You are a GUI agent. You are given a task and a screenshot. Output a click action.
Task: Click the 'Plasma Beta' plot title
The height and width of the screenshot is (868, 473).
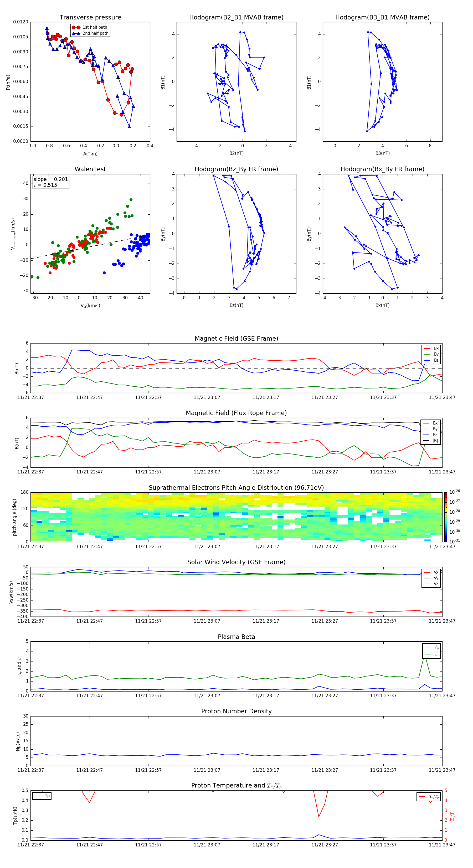[236, 637]
